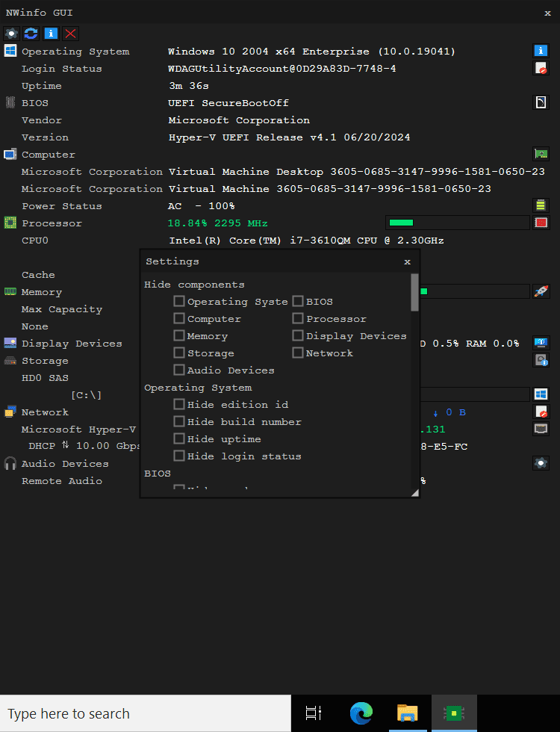Click the Windows logo button on the C: drive row

(541, 394)
